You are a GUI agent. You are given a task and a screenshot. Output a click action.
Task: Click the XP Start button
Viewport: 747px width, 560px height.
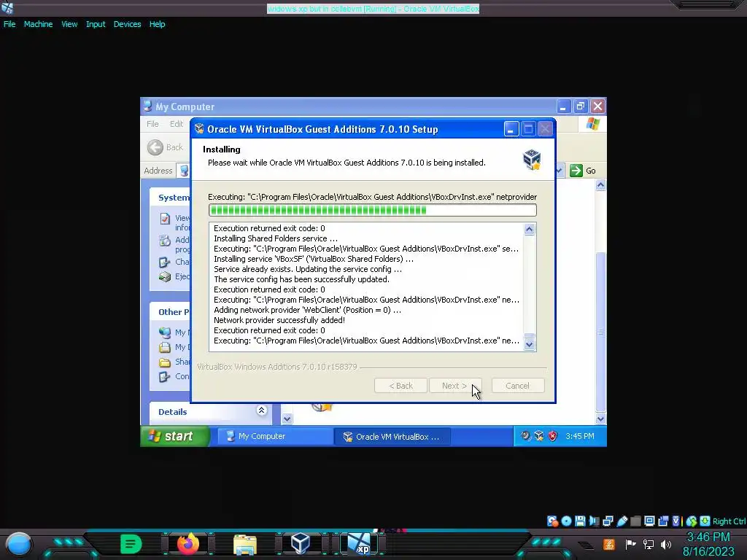click(x=175, y=436)
